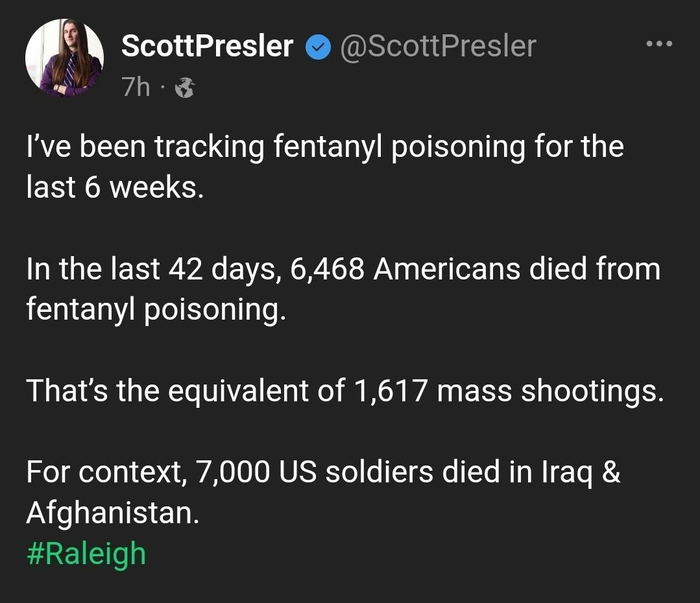Click the first line about tracking fentanyl

point(325,148)
